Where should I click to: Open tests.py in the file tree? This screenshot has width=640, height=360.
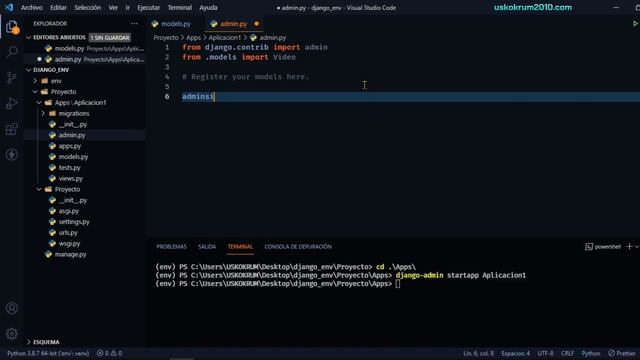pos(69,167)
